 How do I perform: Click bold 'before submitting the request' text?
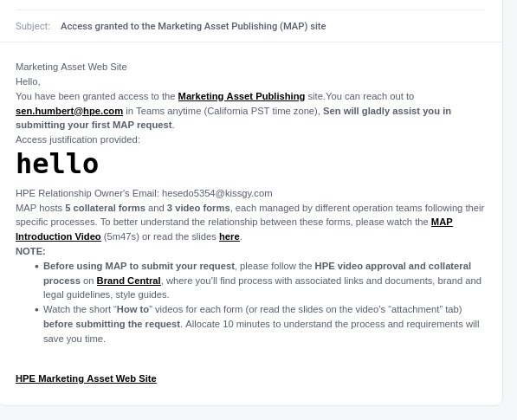pyautogui.click(x=112, y=325)
